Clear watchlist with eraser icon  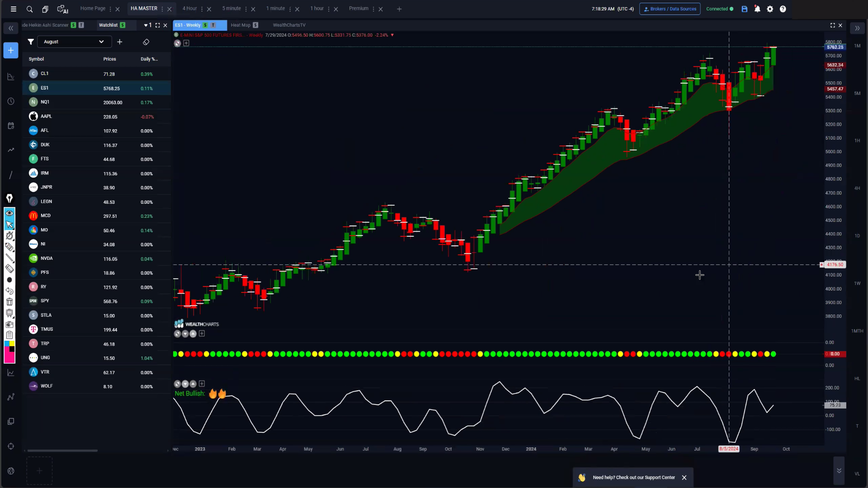point(146,42)
